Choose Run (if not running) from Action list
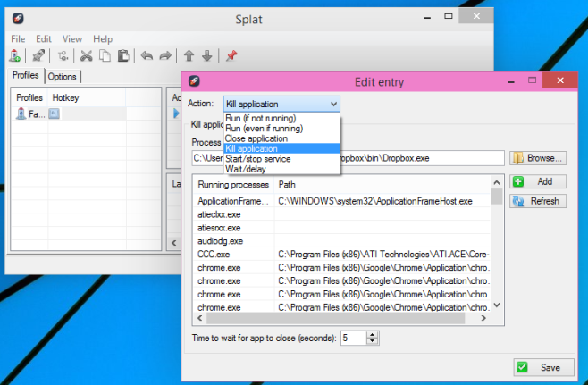Screen dimensions: 588x385 click(281, 118)
